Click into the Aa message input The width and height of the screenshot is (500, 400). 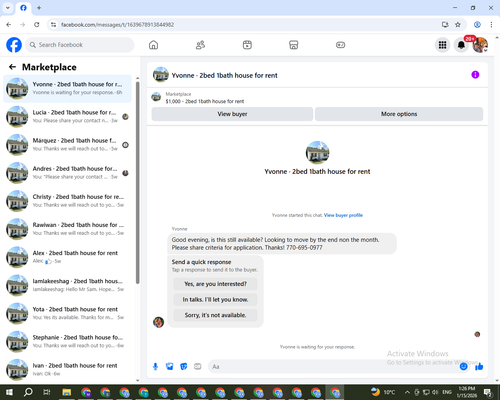(333, 367)
